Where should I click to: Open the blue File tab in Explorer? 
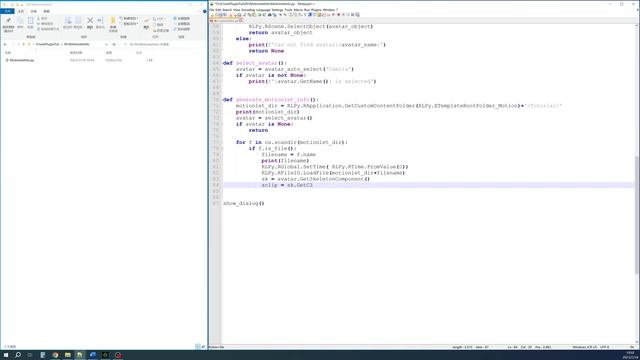tap(7, 11)
